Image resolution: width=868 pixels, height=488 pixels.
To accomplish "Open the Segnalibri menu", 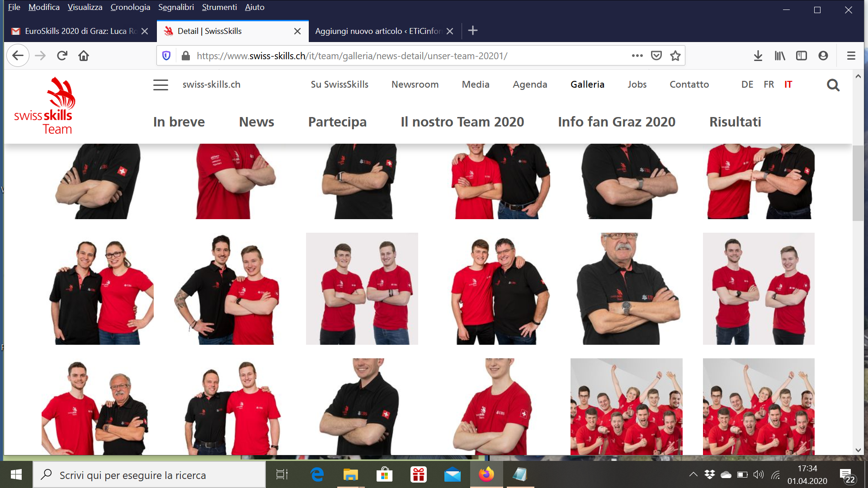I will point(176,7).
